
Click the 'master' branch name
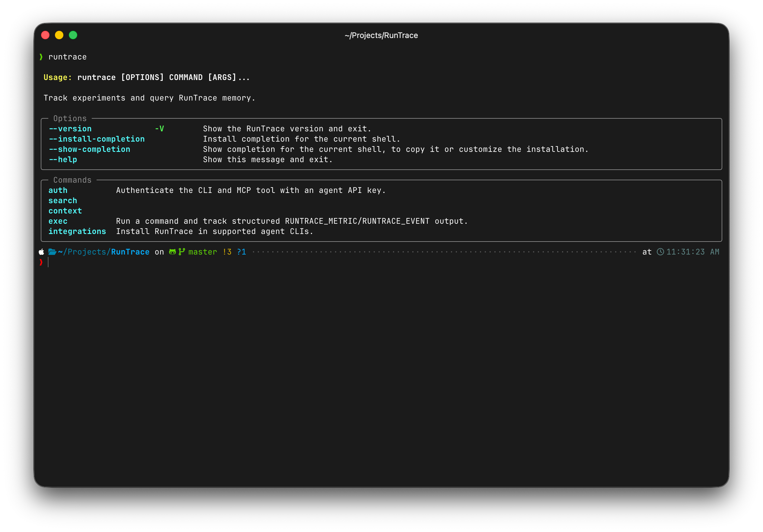[203, 252]
